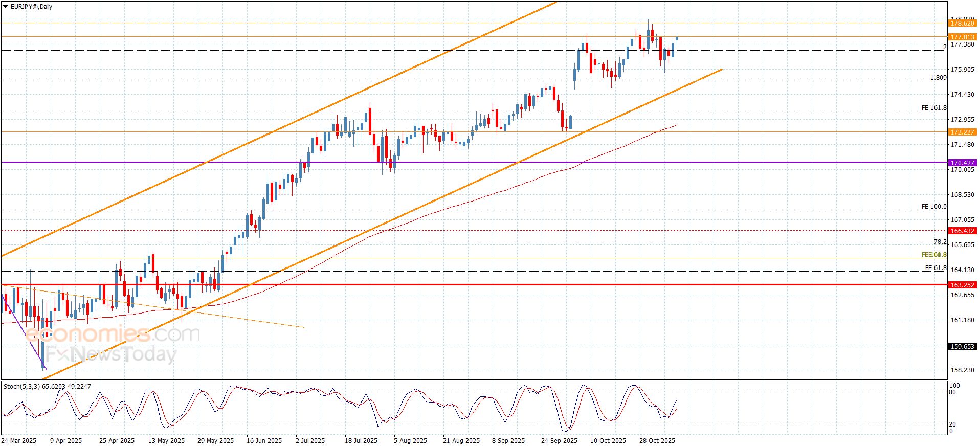This screenshot has width=980, height=447.
Task: Click the 177.380 price scale value
Action: 962,44
